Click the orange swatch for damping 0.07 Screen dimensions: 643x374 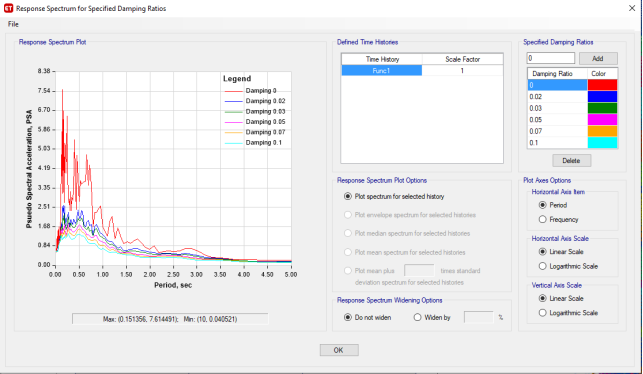click(x=602, y=131)
